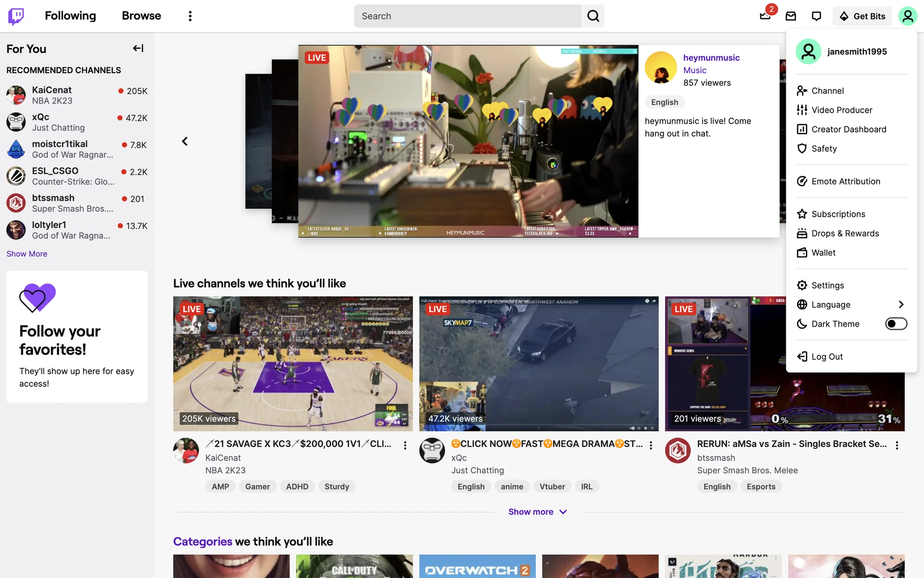Open Creator Dashboard from user menu
Viewport: 924px width, 578px height.
coord(848,129)
